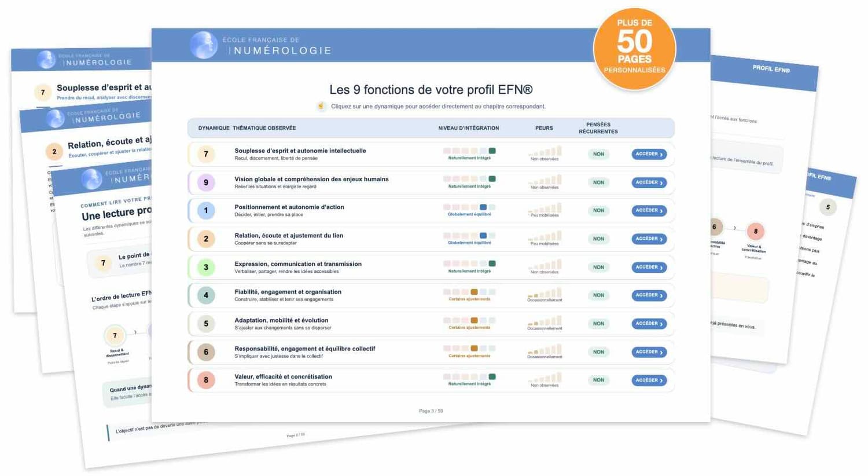Click NON badge in Responsabilité row
Screen dimensions: 868x476
pyautogui.click(x=598, y=352)
